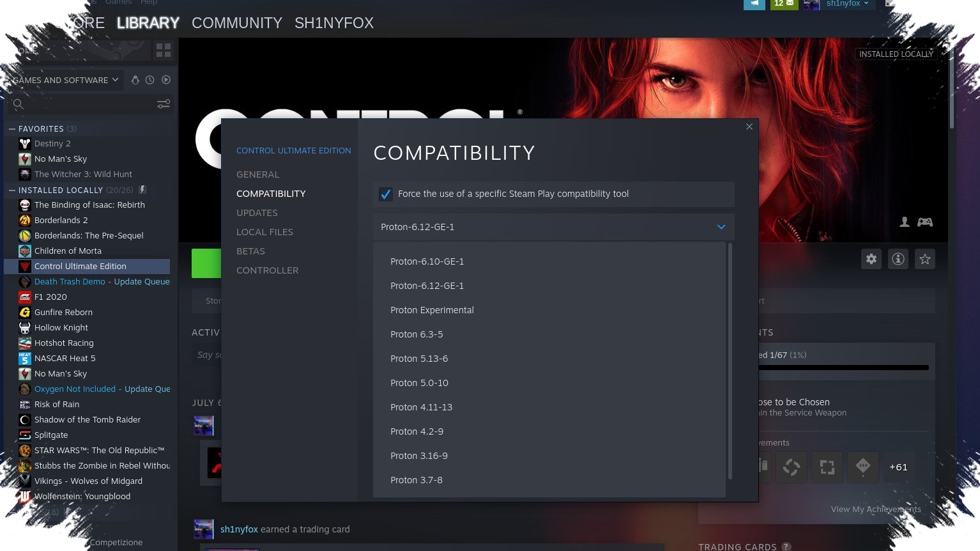Select Splitgate
This screenshot has height=551, width=980.
tap(51, 435)
